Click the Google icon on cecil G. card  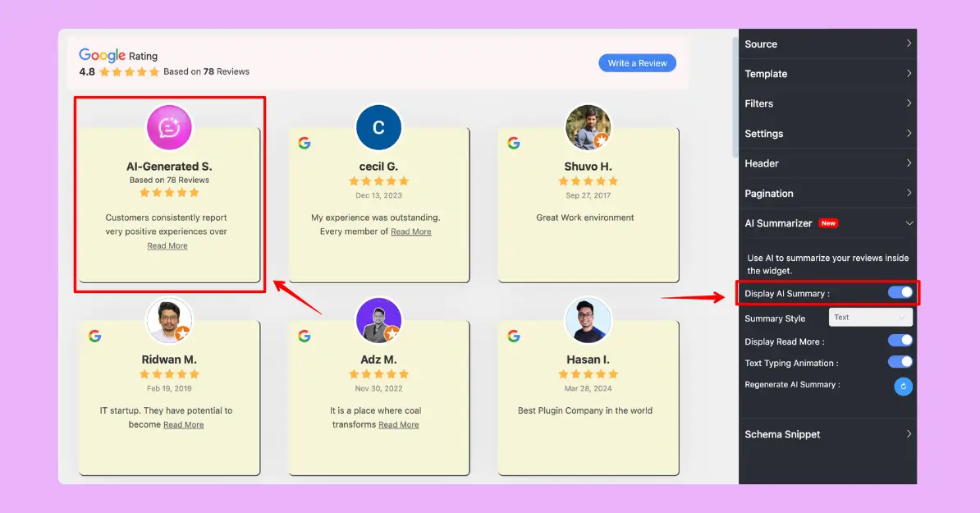[305, 143]
